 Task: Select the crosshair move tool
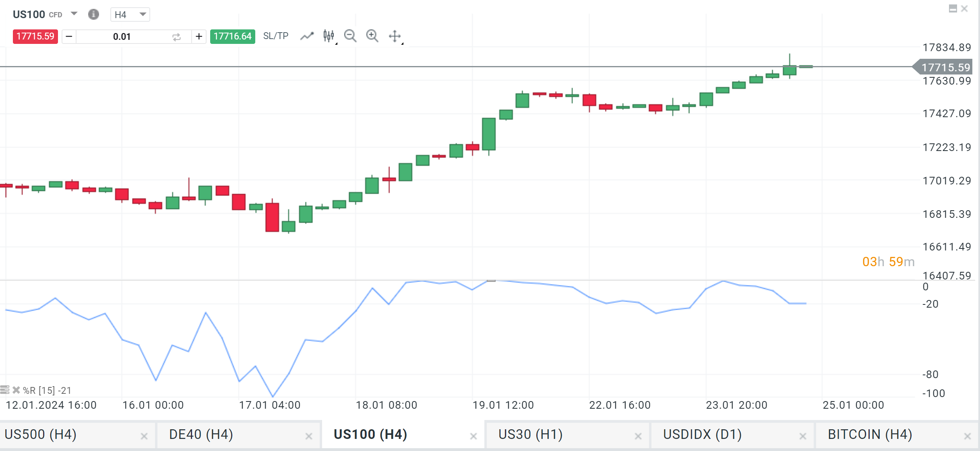pyautogui.click(x=395, y=36)
